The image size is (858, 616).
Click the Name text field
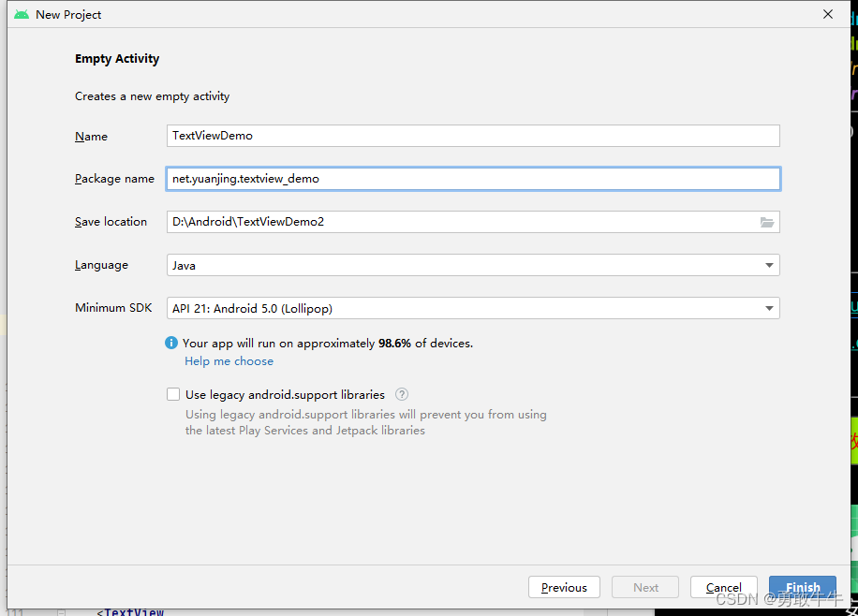pos(473,136)
